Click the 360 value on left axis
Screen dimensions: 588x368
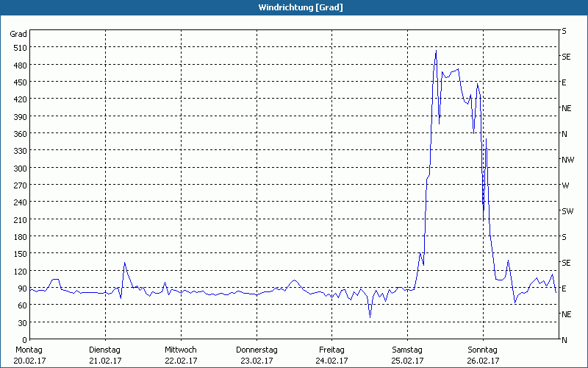coord(20,134)
